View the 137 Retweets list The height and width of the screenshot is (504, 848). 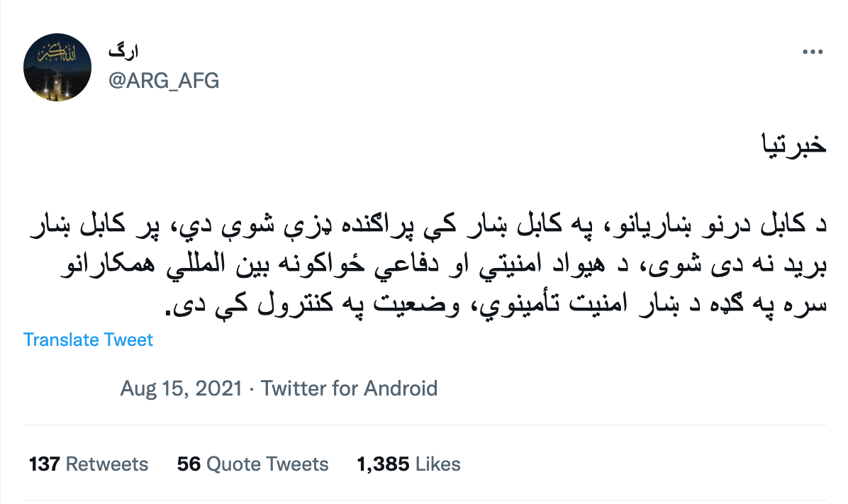pyautogui.click(x=87, y=464)
